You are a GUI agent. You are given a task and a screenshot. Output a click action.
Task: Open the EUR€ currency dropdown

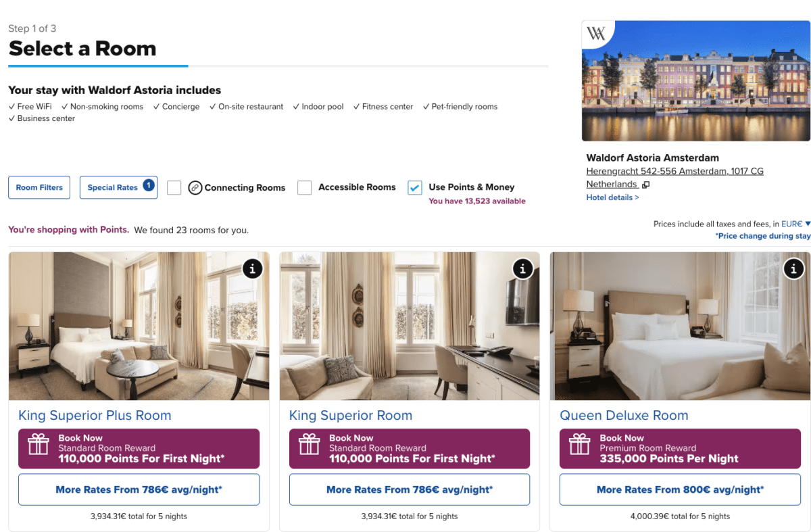pos(795,224)
